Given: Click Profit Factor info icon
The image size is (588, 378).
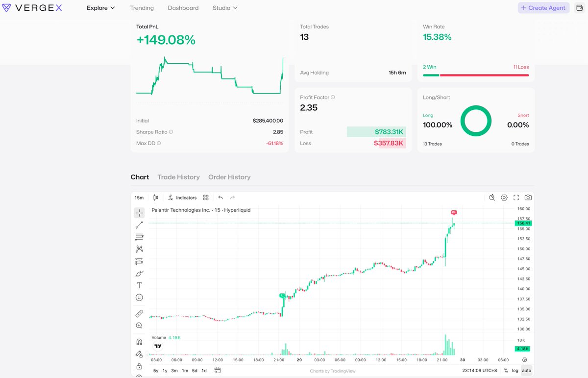Looking at the screenshot, I should tap(333, 98).
